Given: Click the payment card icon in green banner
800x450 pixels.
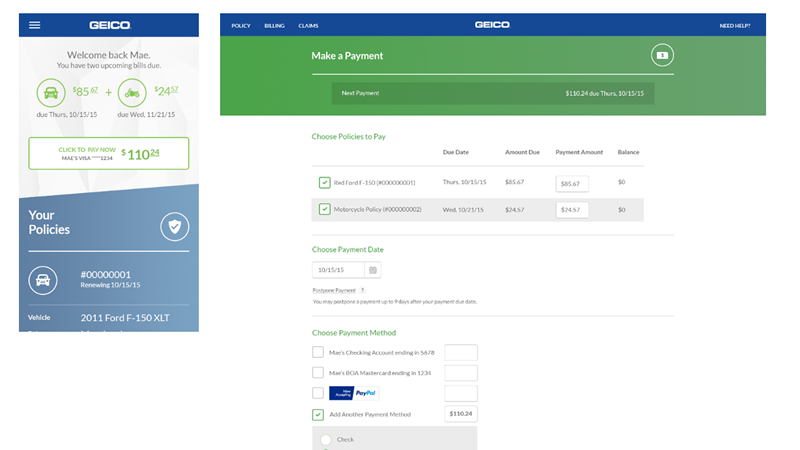Looking at the screenshot, I should pyautogui.click(x=661, y=56).
